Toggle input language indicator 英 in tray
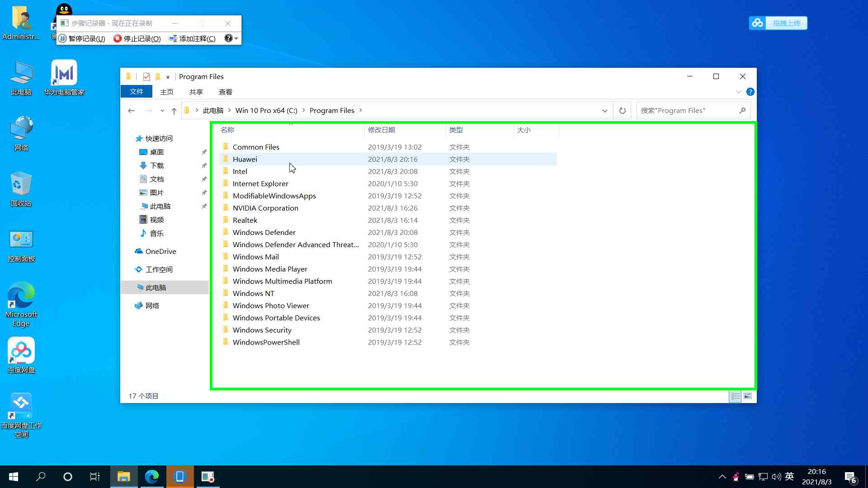868x488 pixels. 789,476
